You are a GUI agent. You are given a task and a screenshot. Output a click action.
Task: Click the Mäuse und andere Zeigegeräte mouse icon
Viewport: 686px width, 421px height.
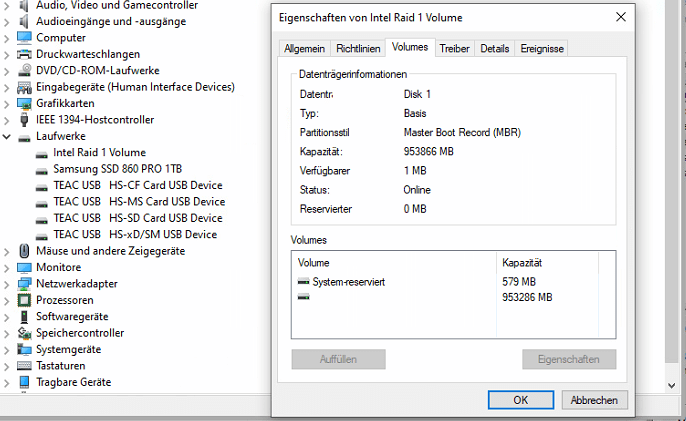click(x=24, y=251)
